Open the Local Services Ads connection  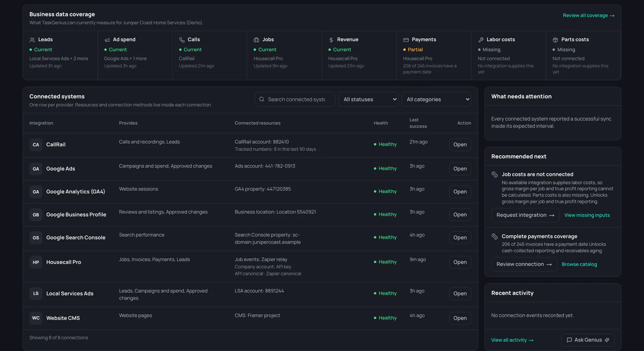point(460,293)
